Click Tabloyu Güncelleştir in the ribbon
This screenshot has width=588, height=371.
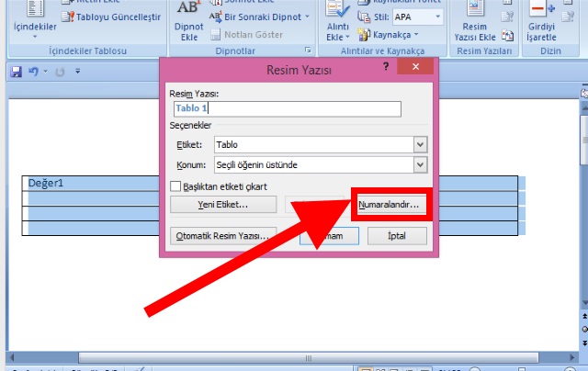(111, 17)
